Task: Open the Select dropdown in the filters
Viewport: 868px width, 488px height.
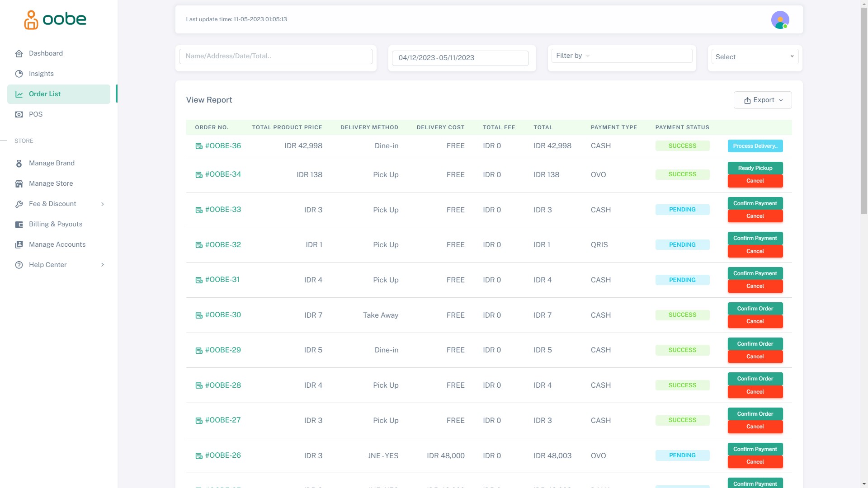Action: tap(755, 57)
